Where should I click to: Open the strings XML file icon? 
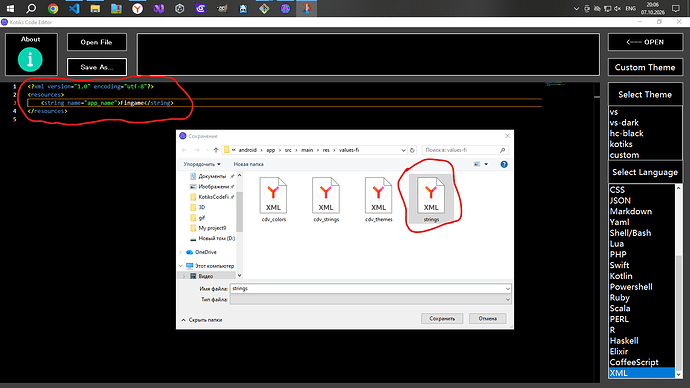point(431,199)
